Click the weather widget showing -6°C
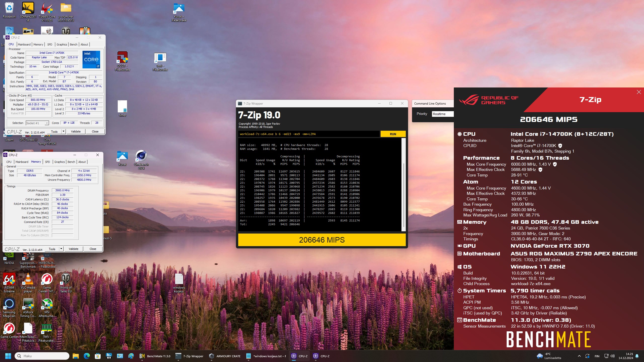This screenshot has height=362, width=644. 549,356
